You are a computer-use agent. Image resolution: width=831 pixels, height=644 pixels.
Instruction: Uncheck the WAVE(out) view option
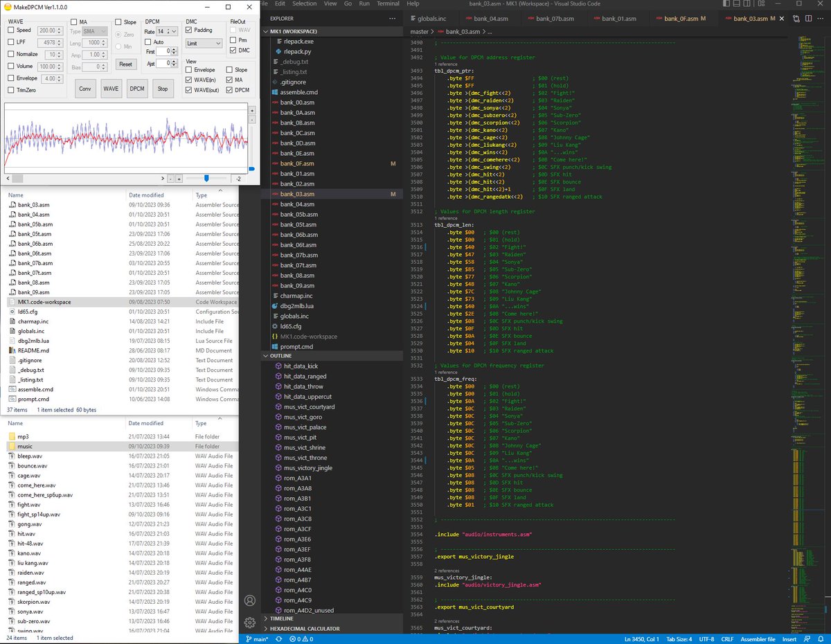point(188,89)
